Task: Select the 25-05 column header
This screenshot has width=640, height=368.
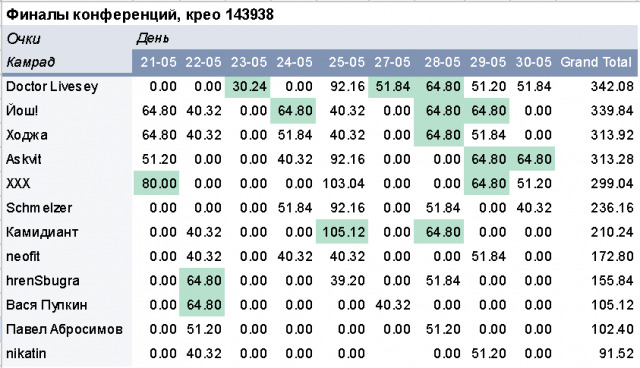Action: [x=347, y=62]
